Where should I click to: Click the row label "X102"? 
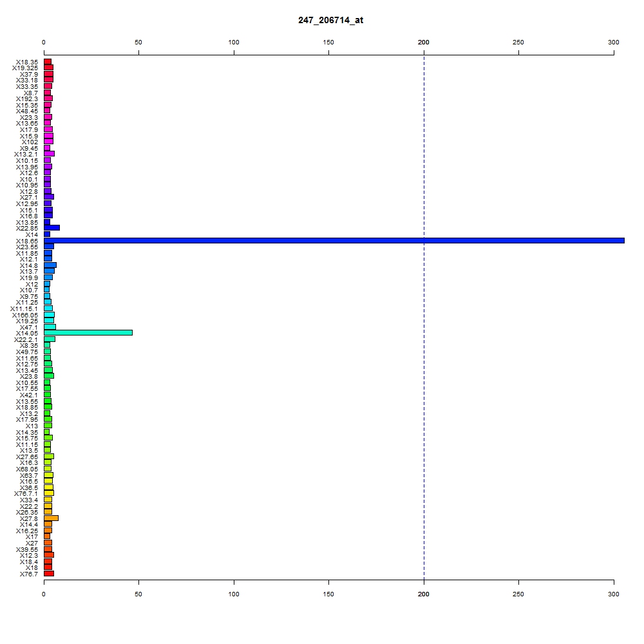point(30,142)
